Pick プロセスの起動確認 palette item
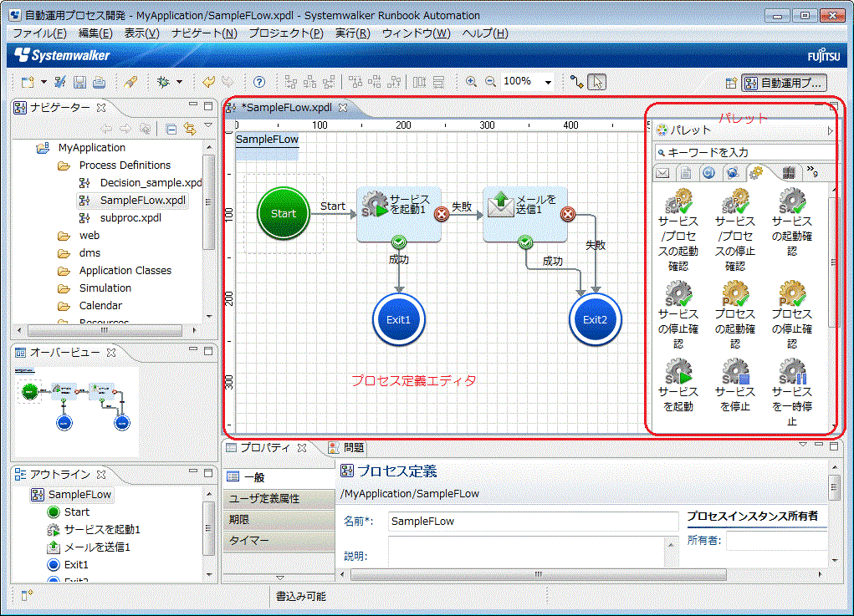 tap(735, 314)
